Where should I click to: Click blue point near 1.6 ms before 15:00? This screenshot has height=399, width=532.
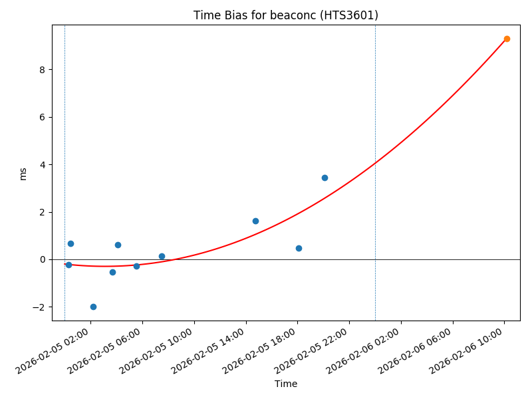click(x=255, y=221)
